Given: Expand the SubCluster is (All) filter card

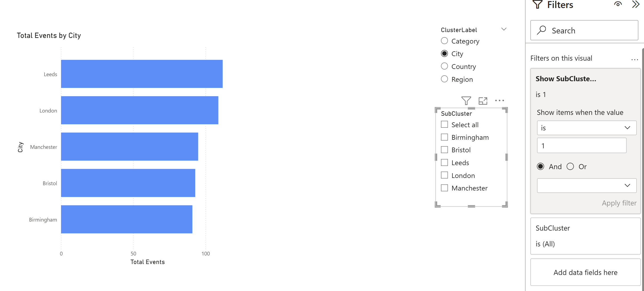Looking at the screenshot, I should point(585,236).
